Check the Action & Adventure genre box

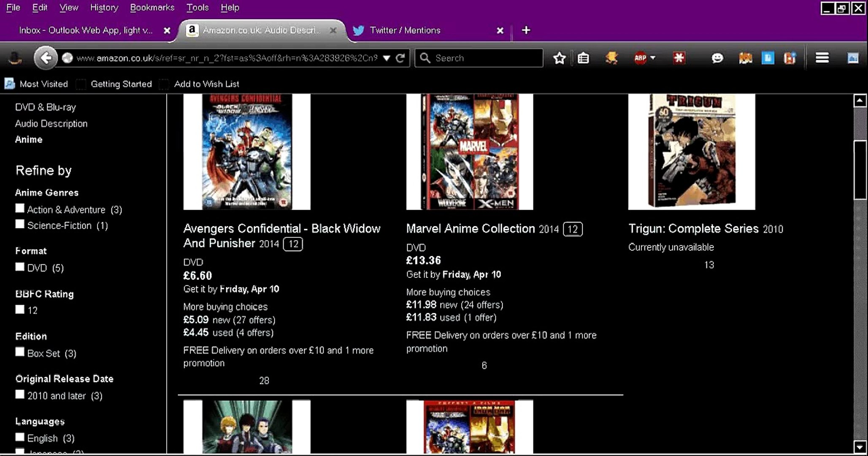click(20, 208)
